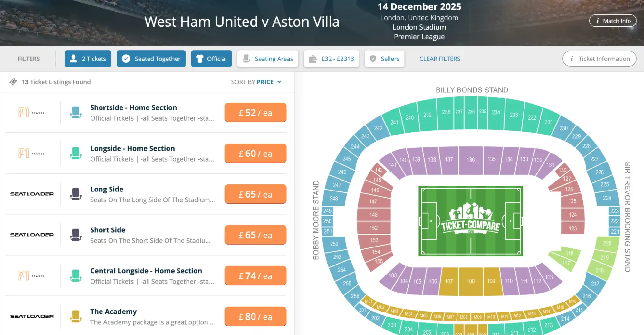Toggle the 2 Tickets filter
Screen dimensions: 644x335
click(88, 59)
